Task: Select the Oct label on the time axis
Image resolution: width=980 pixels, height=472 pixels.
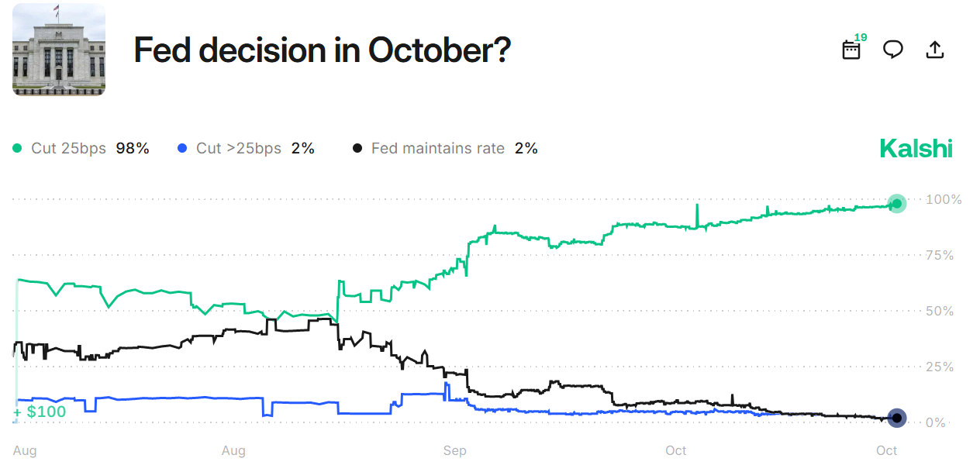Action: (886, 450)
